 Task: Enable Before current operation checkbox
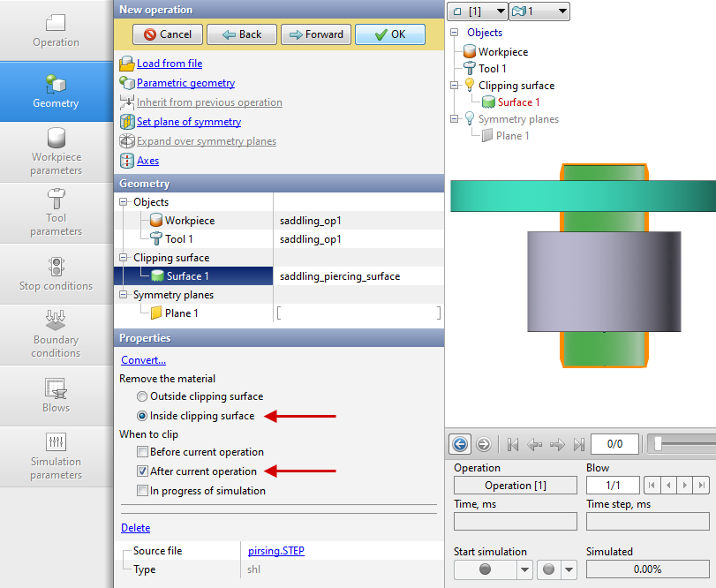(142, 452)
